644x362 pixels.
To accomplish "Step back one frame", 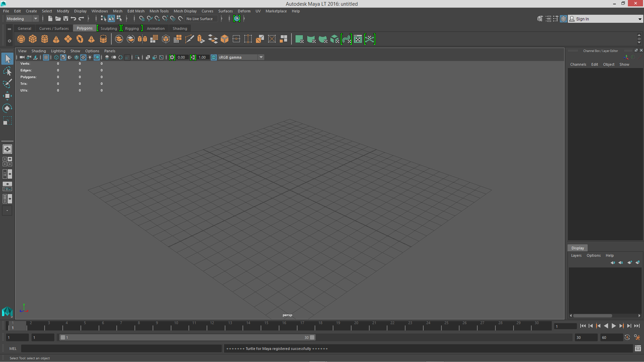I will pyautogui.click(x=591, y=326).
